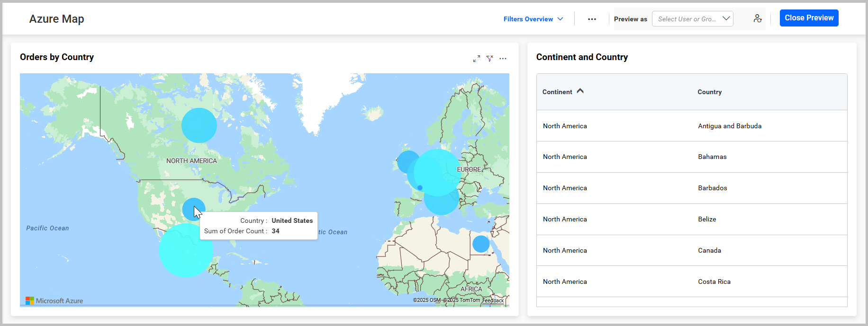Open the Select User or Group dropdown
Image resolution: width=868 pixels, height=326 pixels.
tap(692, 19)
